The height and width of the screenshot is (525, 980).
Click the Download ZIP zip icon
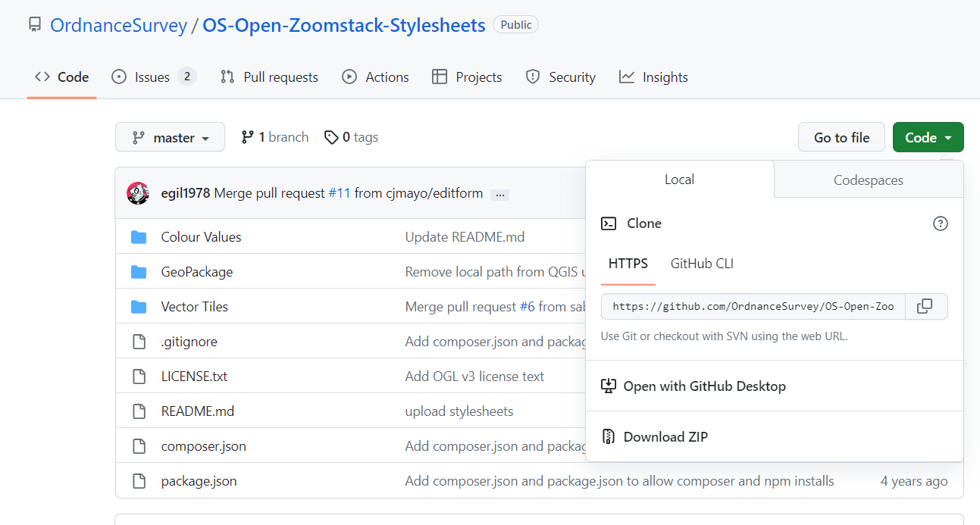[609, 436]
